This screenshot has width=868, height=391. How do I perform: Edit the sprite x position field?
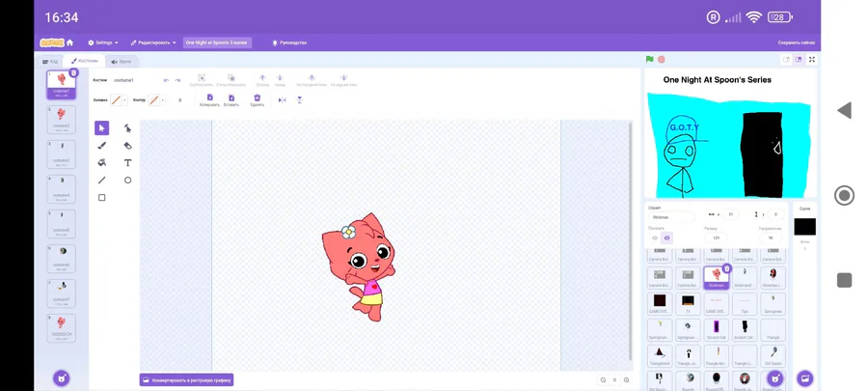pos(730,214)
